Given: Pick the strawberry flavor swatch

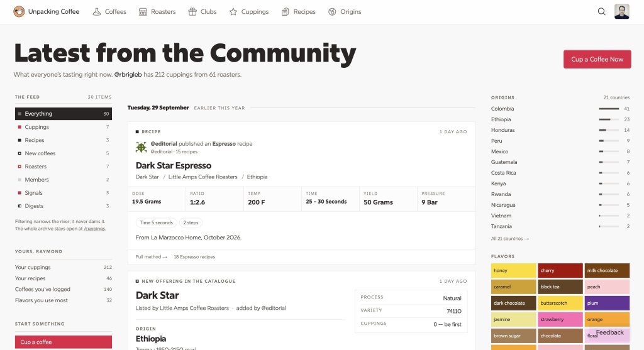Looking at the screenshot, I should (560, 319).
